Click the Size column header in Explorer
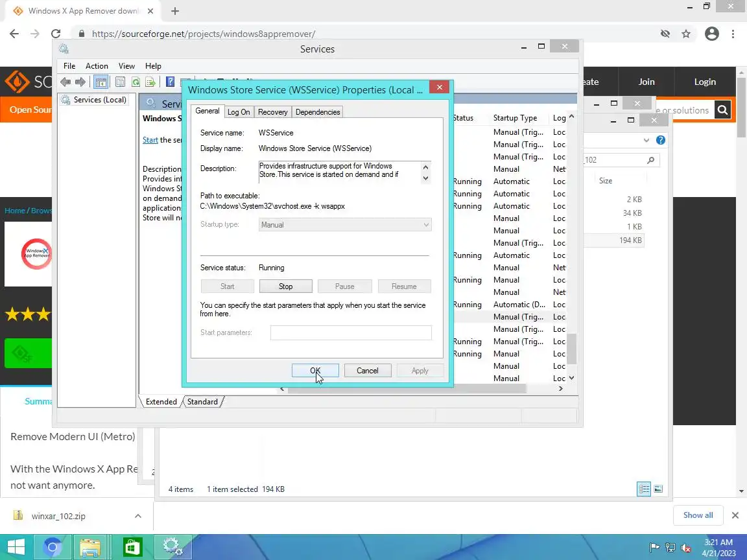Viewport: 747px width, 560px height. (x=606, y=180)
